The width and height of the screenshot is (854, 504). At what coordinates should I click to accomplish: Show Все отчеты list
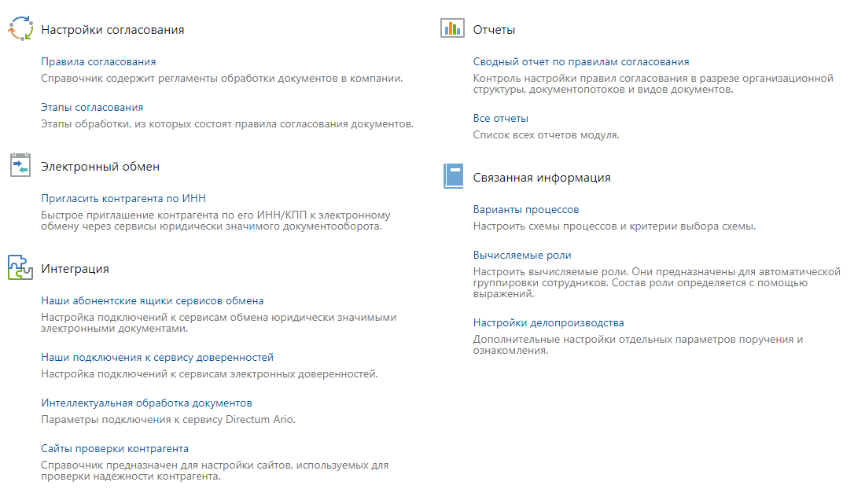[501, 118]
